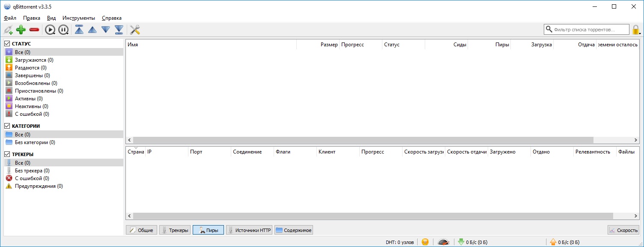The height and width of the screenshot is (247, 644).
Task: Select Все (0) under КАТЕГОРИИ
Action: coord(63,135)
